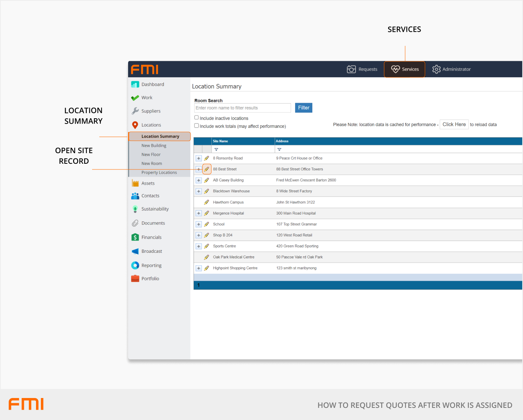Click the Site Name column filter icon
523x420 pixels.
point(216,150)
